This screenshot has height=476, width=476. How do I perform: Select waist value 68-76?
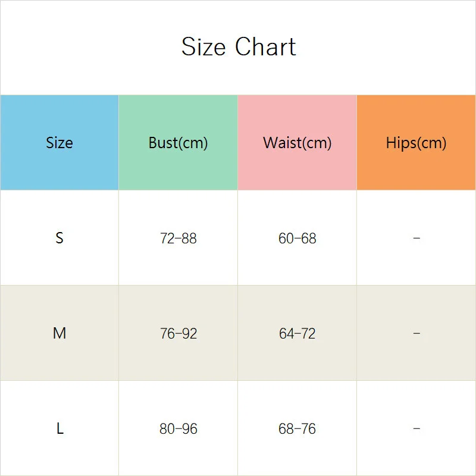[297, 429]
